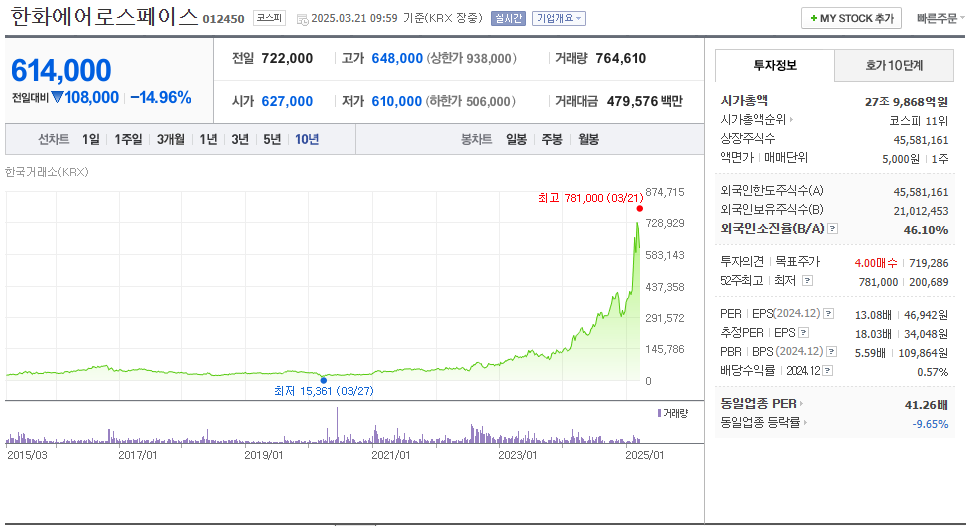Select the 10년 line chart period
Screen dimensions: 968x526
tap(307, 140)
